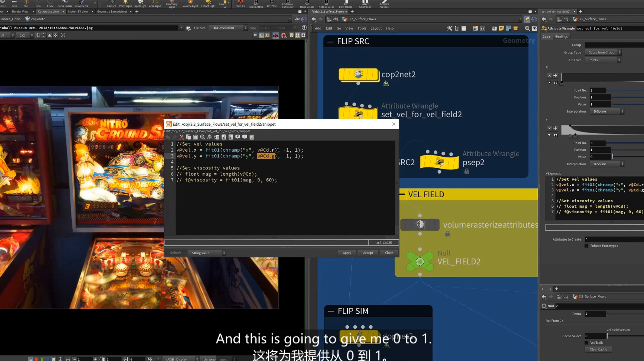Switch to the Bindings tab
Screen dimensions: 644x361
point(561,37)
